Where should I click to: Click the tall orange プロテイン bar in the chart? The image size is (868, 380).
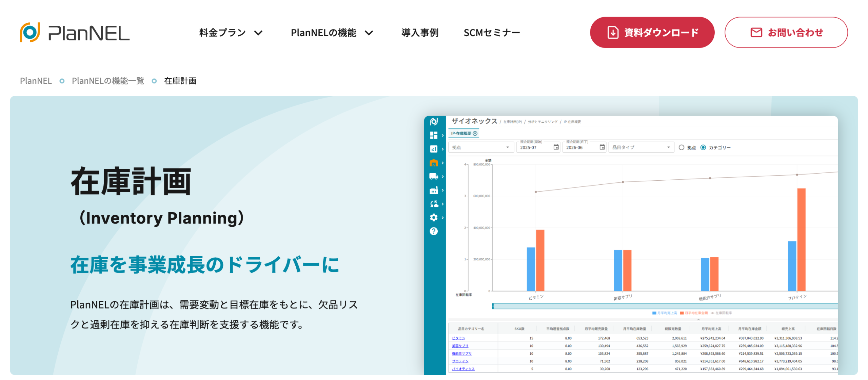tap(801, 240)
